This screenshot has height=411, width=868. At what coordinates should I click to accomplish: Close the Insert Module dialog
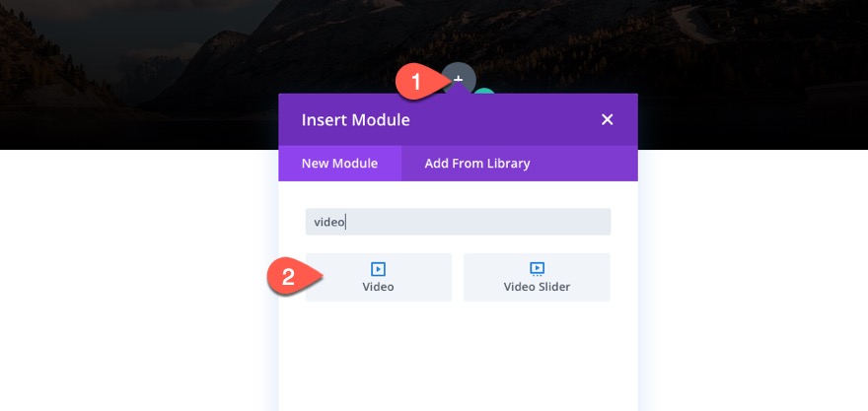[608, 119]
